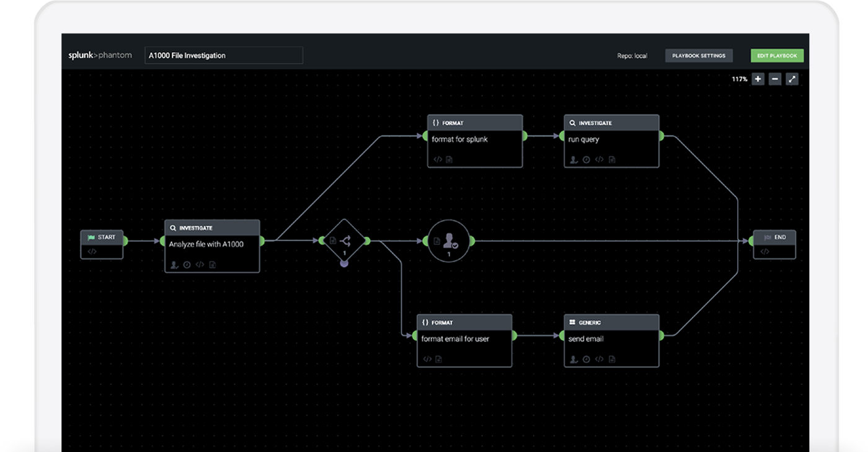This screenshot has width=868, height=452.
Task: Click the "Repo: local" label
Action: tap(632, 56)
